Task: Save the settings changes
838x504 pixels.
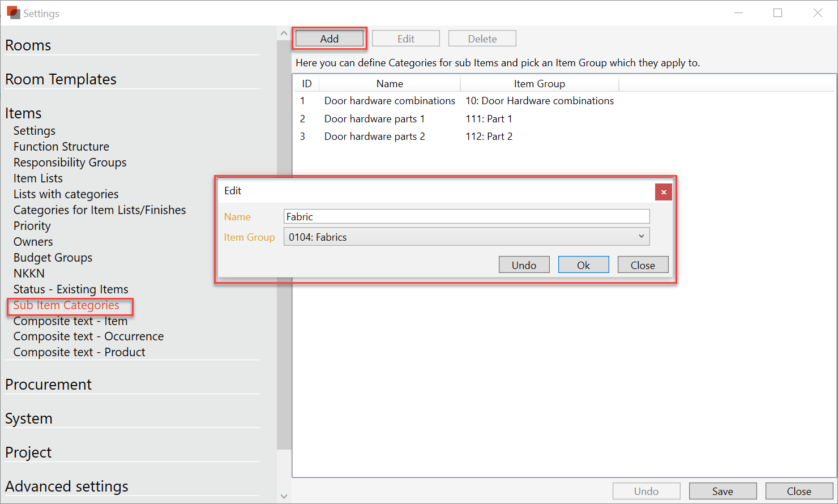Action: [722, 491]
